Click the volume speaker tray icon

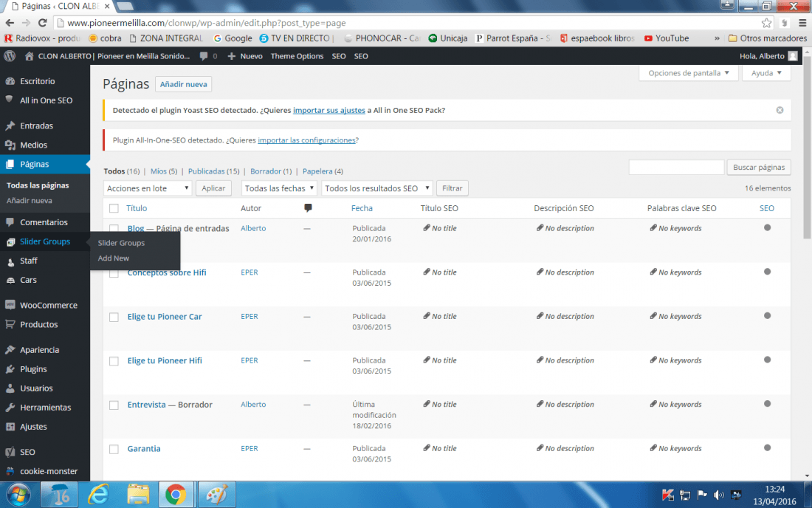tap(719, 495)
